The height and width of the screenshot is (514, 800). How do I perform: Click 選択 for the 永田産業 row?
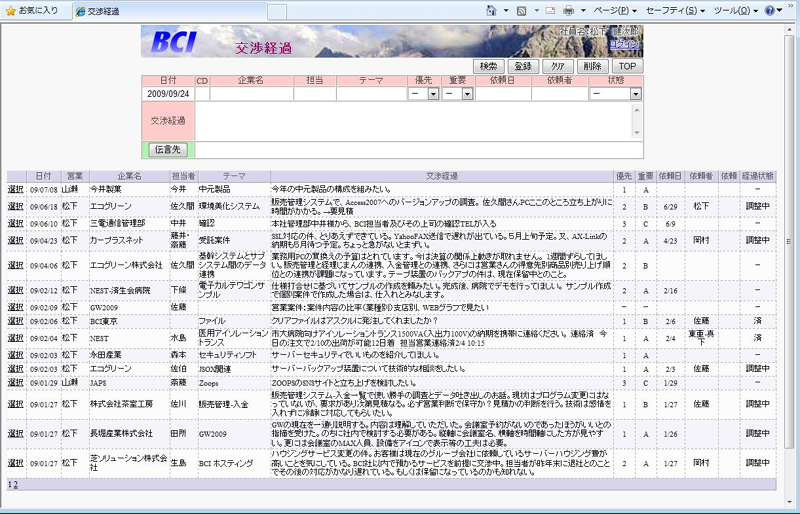coord(15,355)
